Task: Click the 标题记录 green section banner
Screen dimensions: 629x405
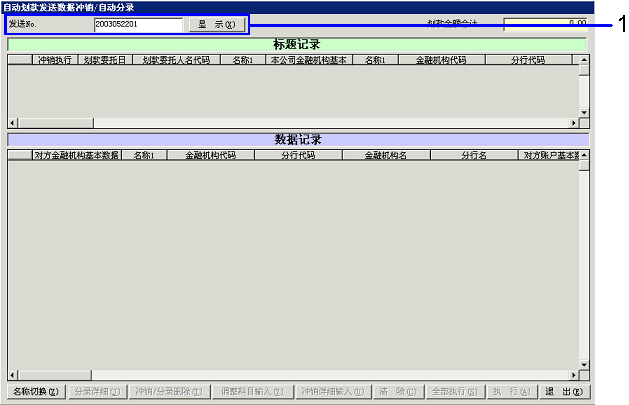Action: tap(297, 44)
